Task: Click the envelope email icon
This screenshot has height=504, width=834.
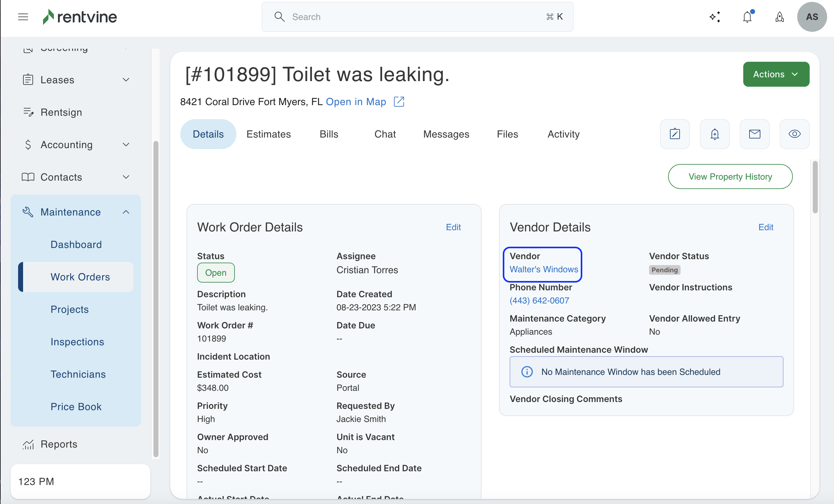Action: point(754,134)
